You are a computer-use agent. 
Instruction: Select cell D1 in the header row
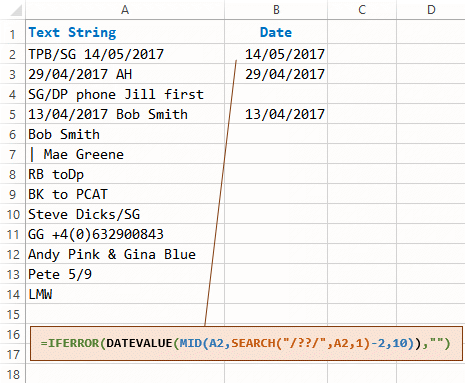pos(431,32)
